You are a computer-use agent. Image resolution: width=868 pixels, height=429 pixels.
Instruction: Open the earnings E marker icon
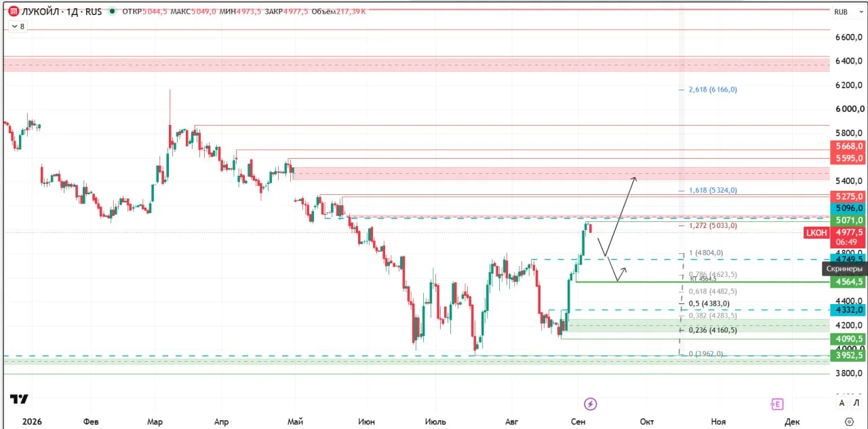[776, 404]
